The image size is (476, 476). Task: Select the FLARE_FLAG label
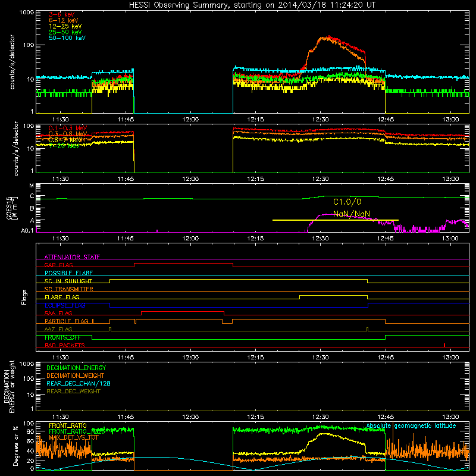coord(62,297)
